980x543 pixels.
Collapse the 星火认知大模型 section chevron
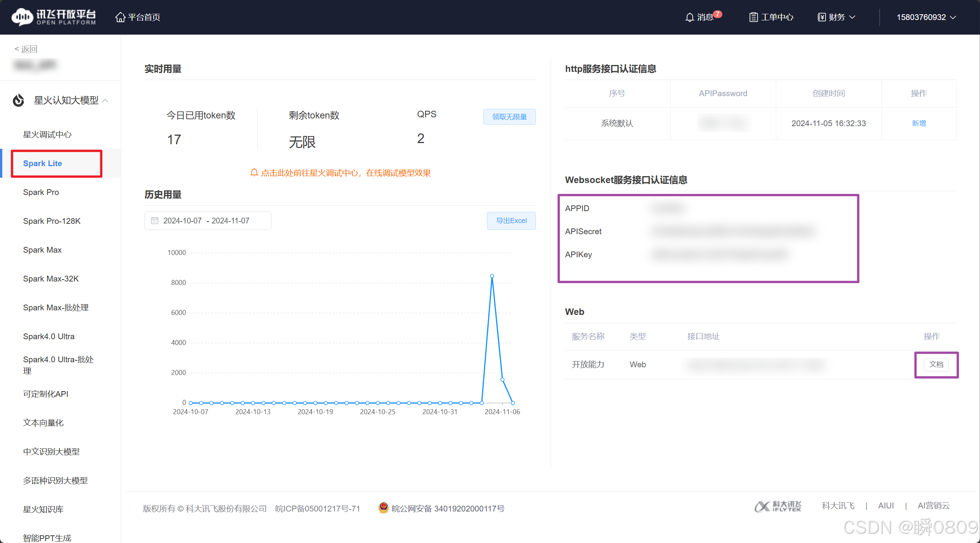point(105,101)
